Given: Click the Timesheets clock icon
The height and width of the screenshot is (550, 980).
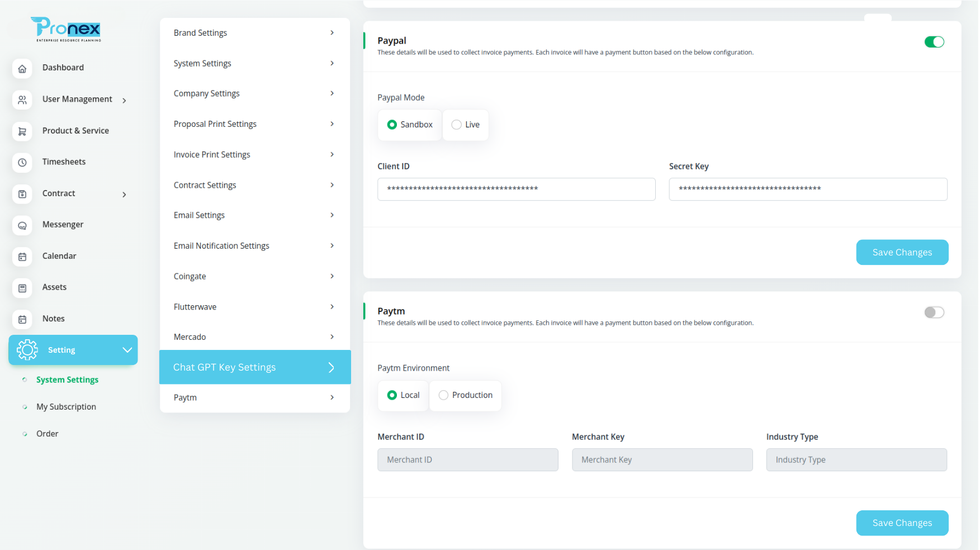Looking at the screenshot, I should 22,163.
